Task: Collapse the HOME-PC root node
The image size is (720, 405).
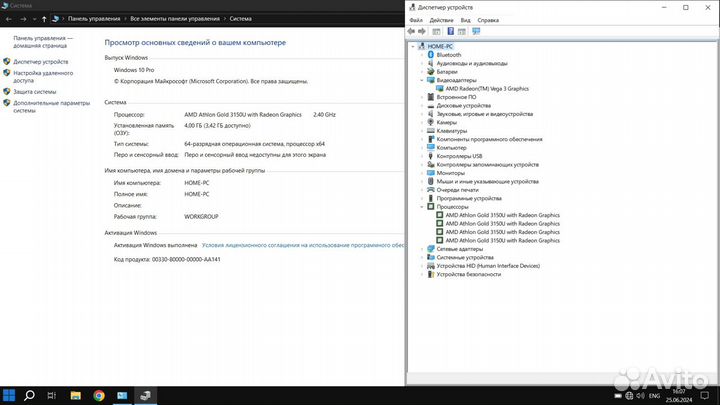Action: click(413, 46)
